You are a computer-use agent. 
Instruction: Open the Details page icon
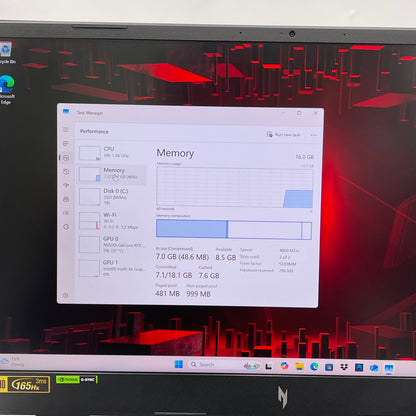click(66, 213)
